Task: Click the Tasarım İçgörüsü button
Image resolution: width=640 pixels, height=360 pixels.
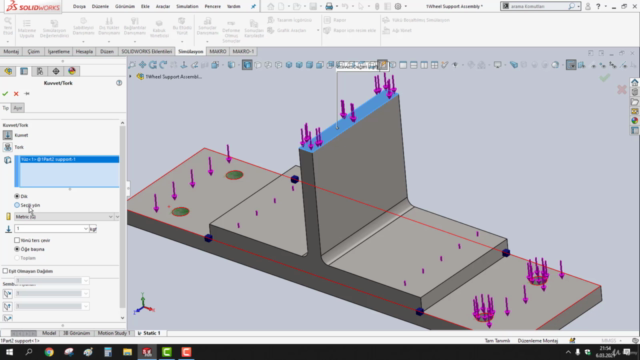Action: [x=289, y=20]
